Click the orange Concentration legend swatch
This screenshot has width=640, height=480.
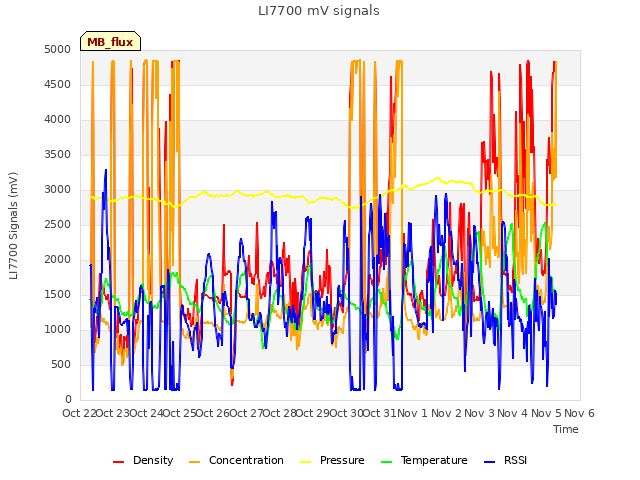195,462
